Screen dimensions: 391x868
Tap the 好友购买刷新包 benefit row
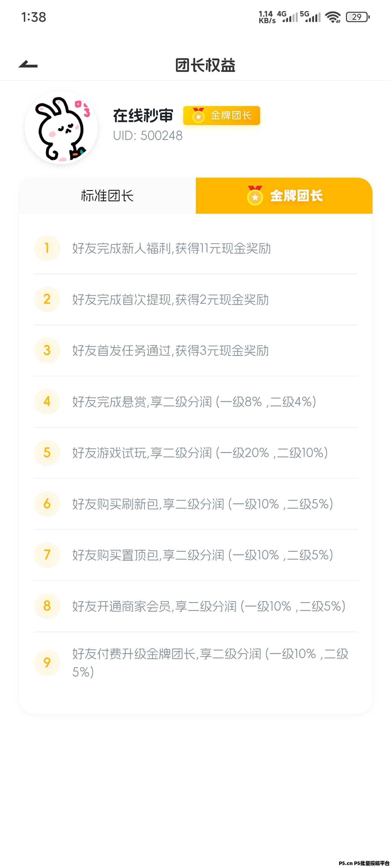click(202, 504)
